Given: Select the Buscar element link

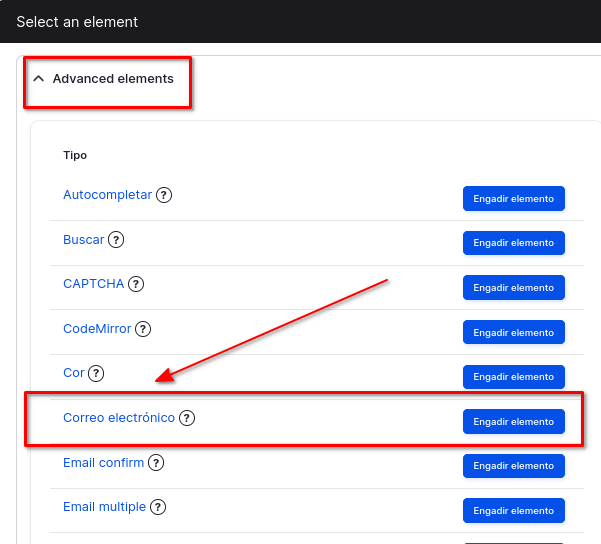Looking at the screenshot, I should [83, 240].
